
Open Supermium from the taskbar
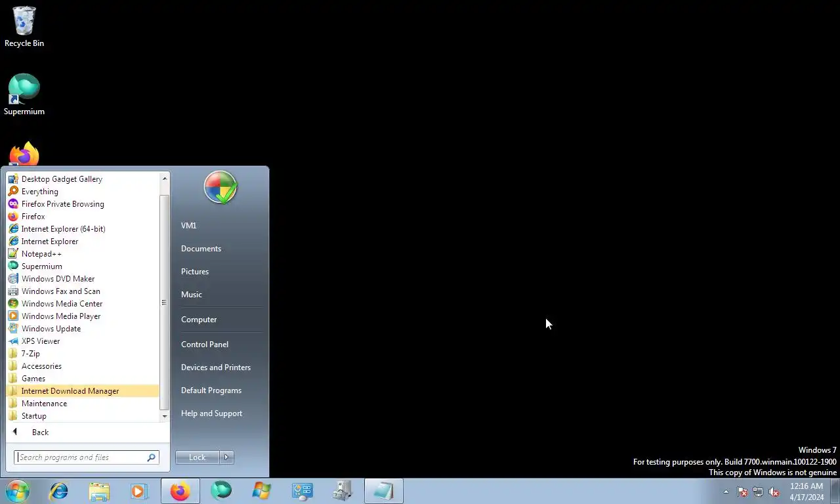pyautogui.click(x=221, y=491)
